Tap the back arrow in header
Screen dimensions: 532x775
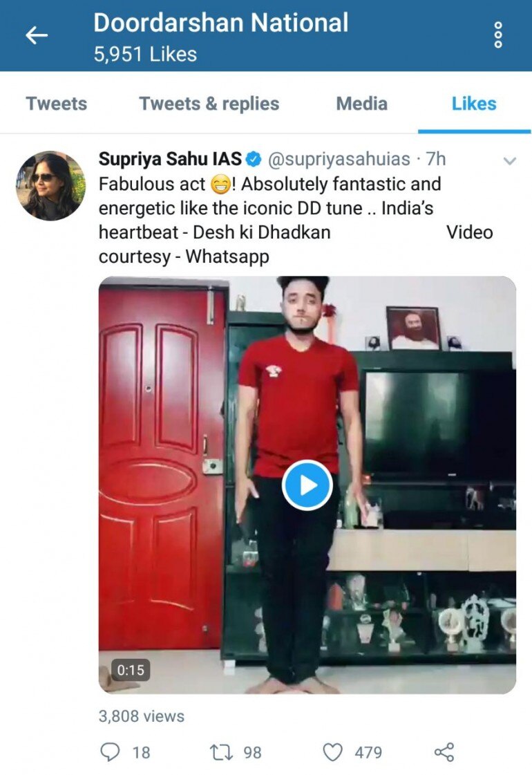pyautogui.click(x=37, y=35)
